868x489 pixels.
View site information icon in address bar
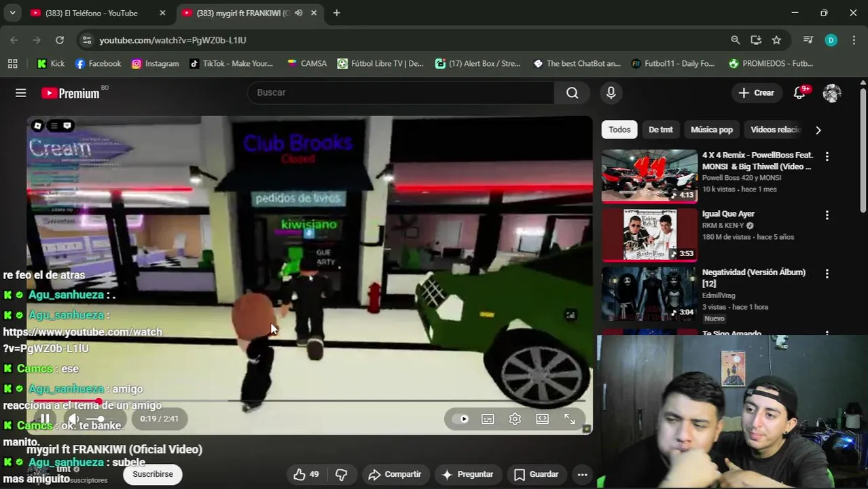click(86, 40)
